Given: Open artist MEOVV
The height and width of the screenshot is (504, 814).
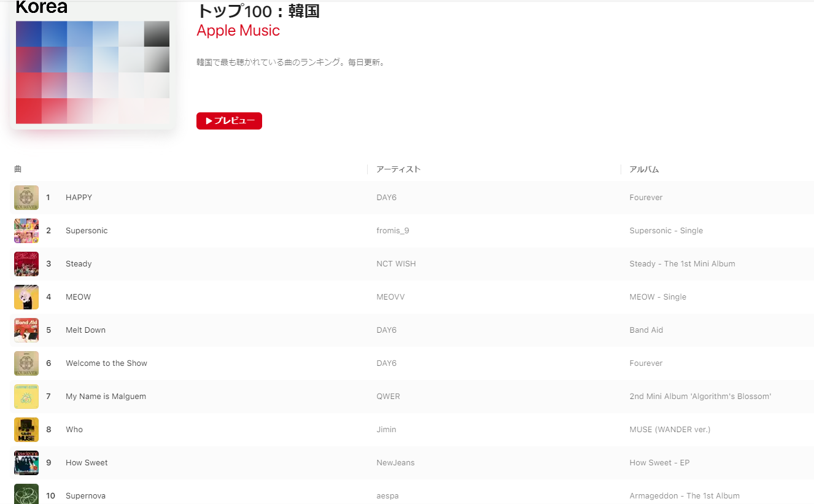Looking at the screenshot, I should (x=390, y=297).
